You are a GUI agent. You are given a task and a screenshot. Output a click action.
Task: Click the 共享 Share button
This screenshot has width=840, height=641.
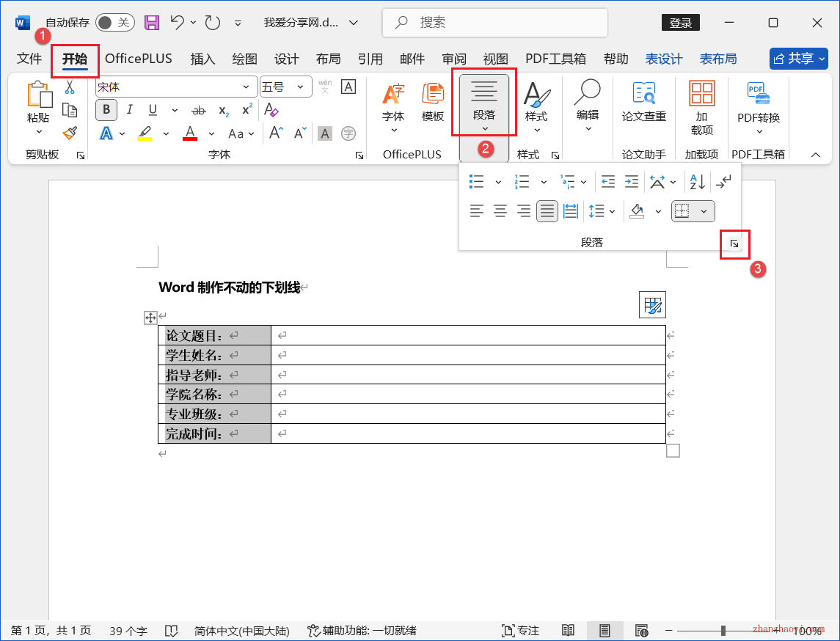(799, 59)
